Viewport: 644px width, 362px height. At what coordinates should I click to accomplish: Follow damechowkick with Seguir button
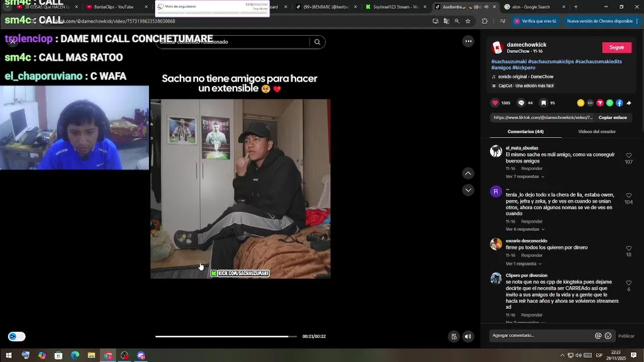(x=617, y=47)
